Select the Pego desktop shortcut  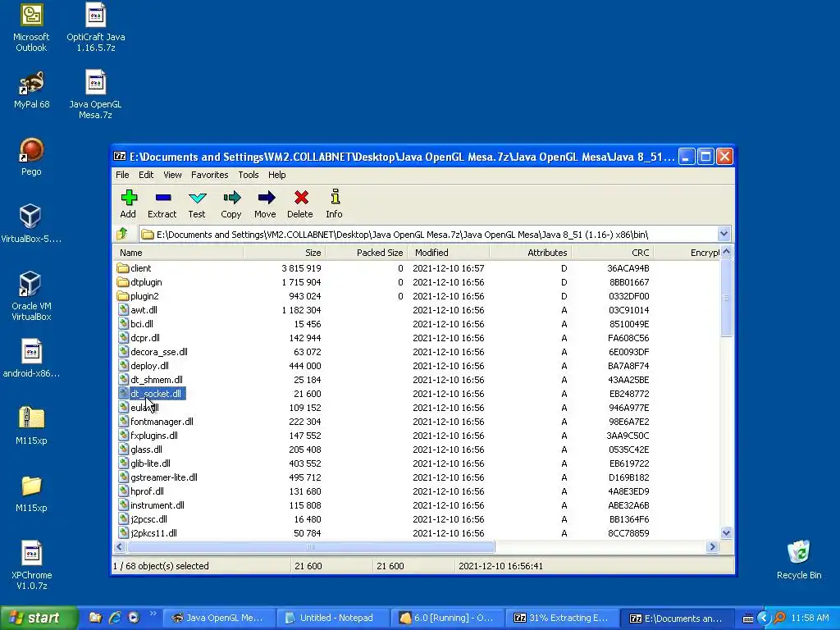click(31, 157)
